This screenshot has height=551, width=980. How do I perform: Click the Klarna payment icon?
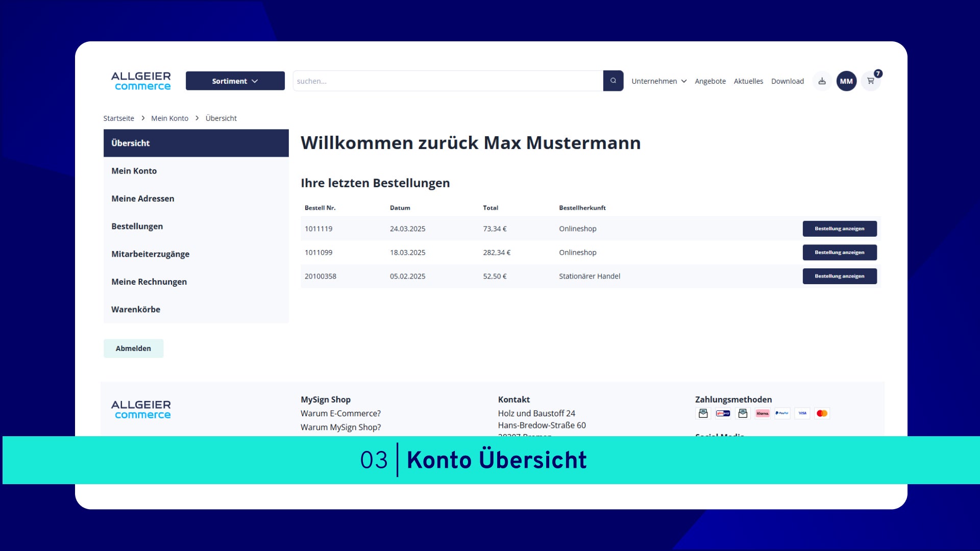[763, 413]
